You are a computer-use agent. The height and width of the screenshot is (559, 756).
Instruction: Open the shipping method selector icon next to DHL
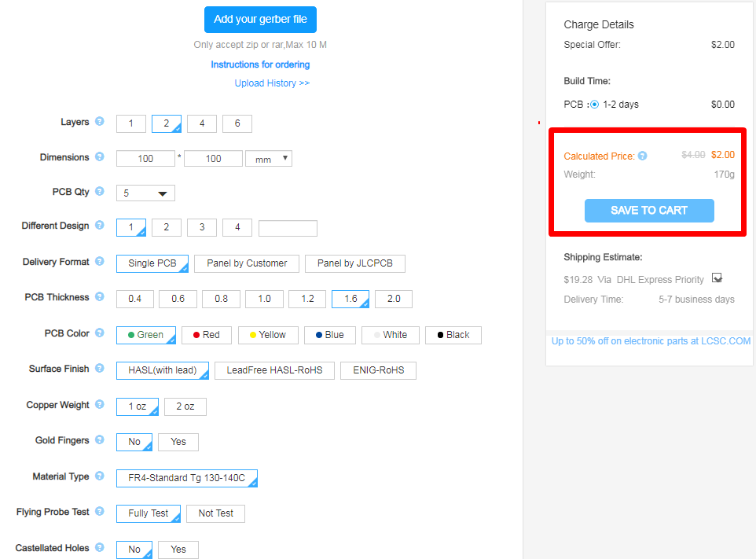pyautogui.click(x=717, y=278)
